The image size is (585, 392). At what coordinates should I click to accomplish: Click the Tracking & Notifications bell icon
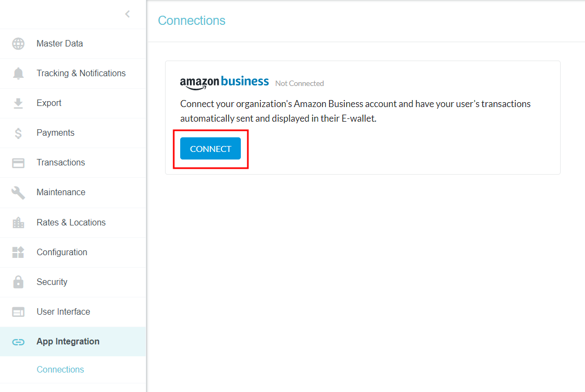(18, 74)
